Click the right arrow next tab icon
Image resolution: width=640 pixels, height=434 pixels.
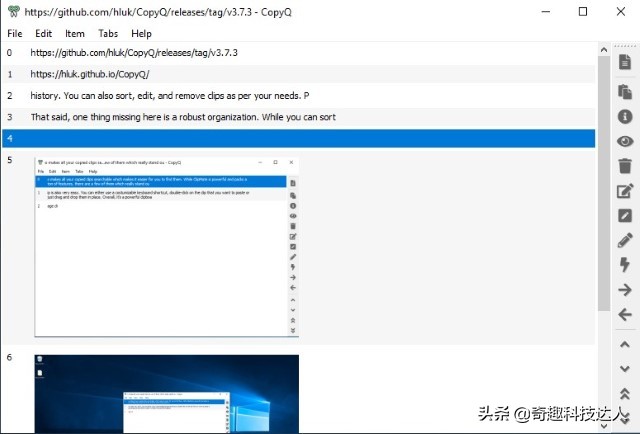tap(625, 290)
